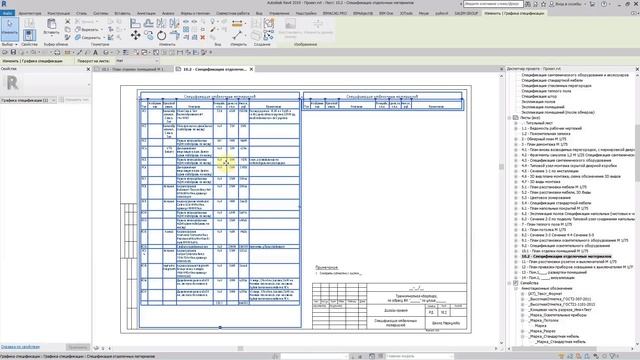The image size is (640, 360).
Task: Close the '10.2 - Спецификация отделочн...' view tab
Action: pyautogui.click(x=251, y=69)
